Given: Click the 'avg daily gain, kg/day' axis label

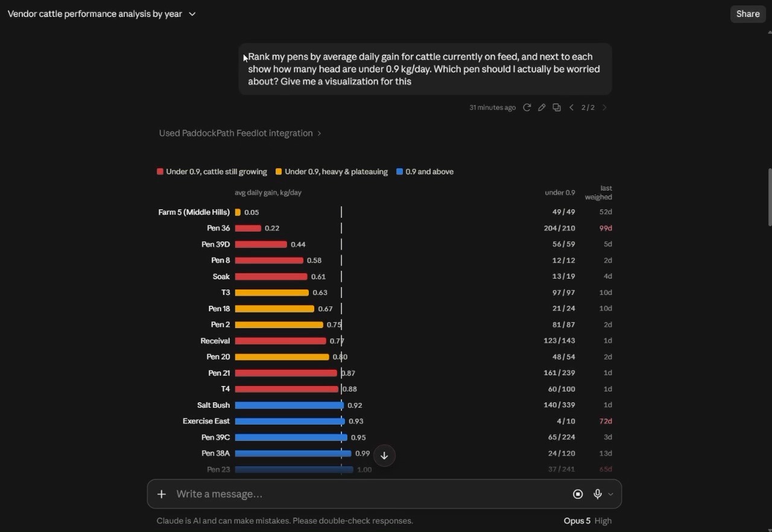Looking at the screenshot, I should pos(268,193).
